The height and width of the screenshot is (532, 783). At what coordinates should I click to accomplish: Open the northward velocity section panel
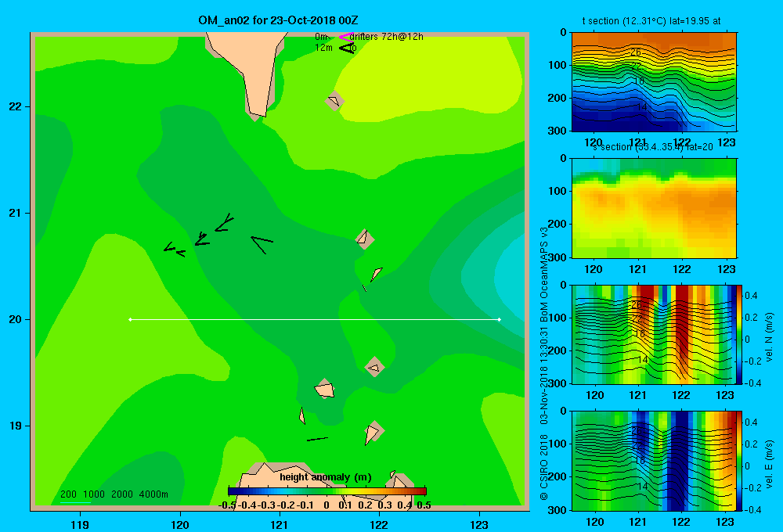654,334
